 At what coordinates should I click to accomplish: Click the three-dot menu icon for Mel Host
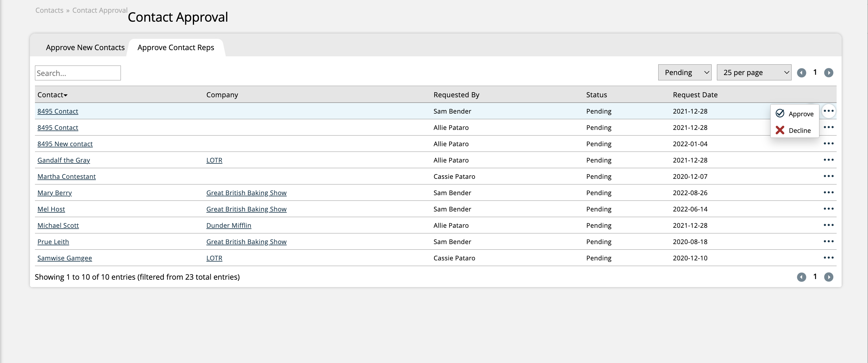click(x=829, y=209)
